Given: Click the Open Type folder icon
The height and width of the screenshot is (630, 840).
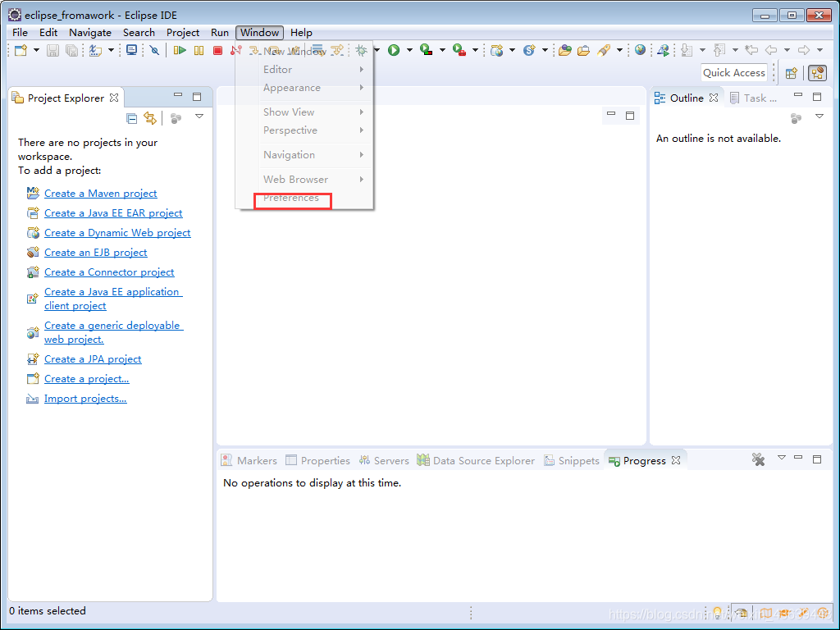Looking at the screenshot, I should click(564, 50).
